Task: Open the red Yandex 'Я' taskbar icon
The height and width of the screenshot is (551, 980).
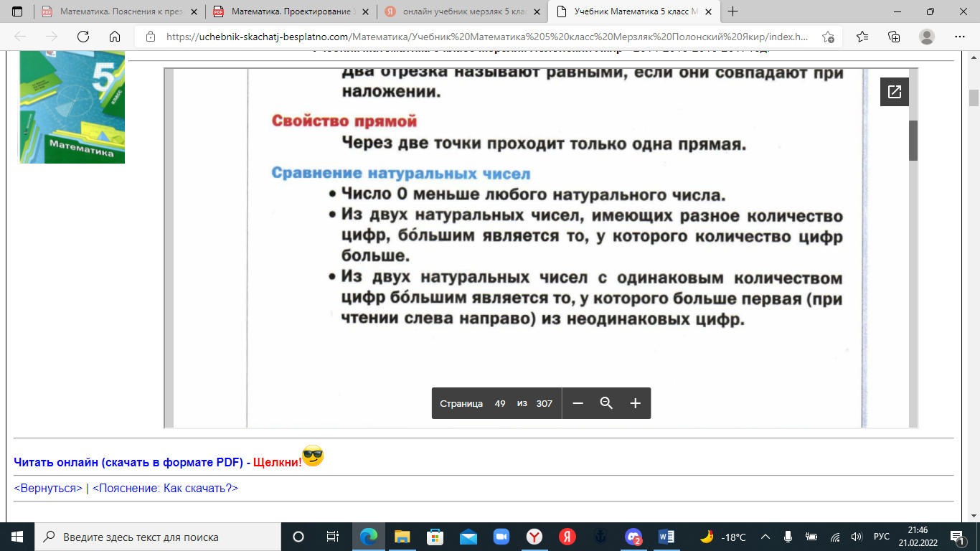Action: tap(567, 537)
